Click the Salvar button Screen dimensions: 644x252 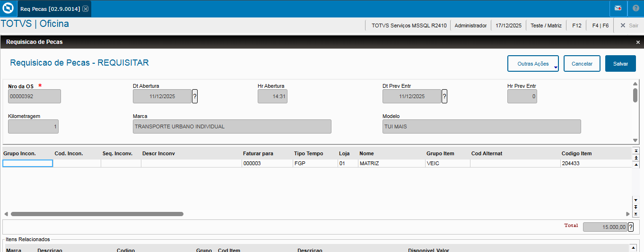620,64
